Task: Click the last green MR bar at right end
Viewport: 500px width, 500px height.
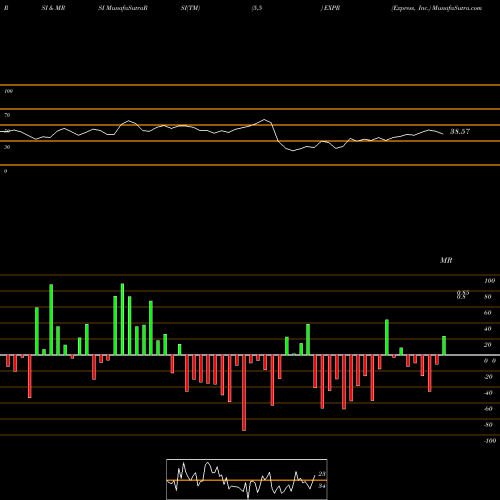Action: point(444,346)
